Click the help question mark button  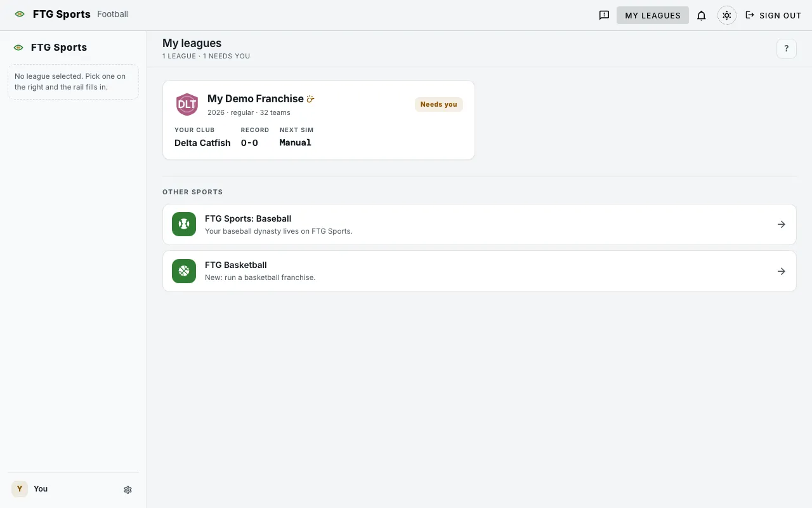coord(787,48)
